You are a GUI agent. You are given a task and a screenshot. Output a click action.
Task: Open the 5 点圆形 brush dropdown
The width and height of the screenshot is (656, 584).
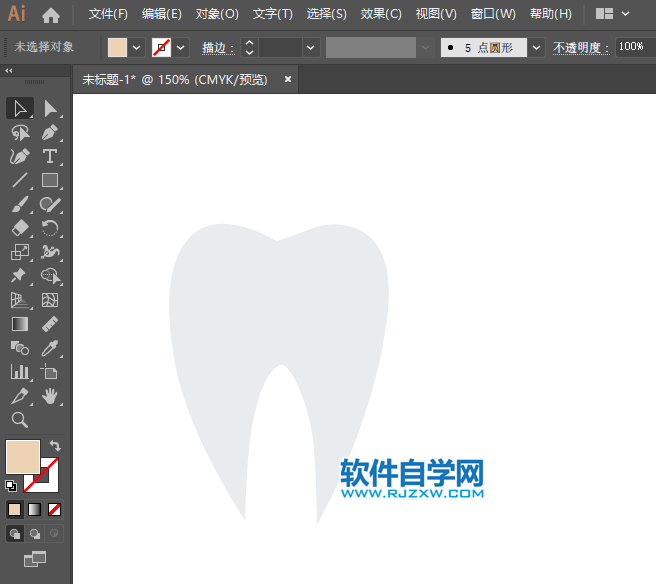point(537,47)
